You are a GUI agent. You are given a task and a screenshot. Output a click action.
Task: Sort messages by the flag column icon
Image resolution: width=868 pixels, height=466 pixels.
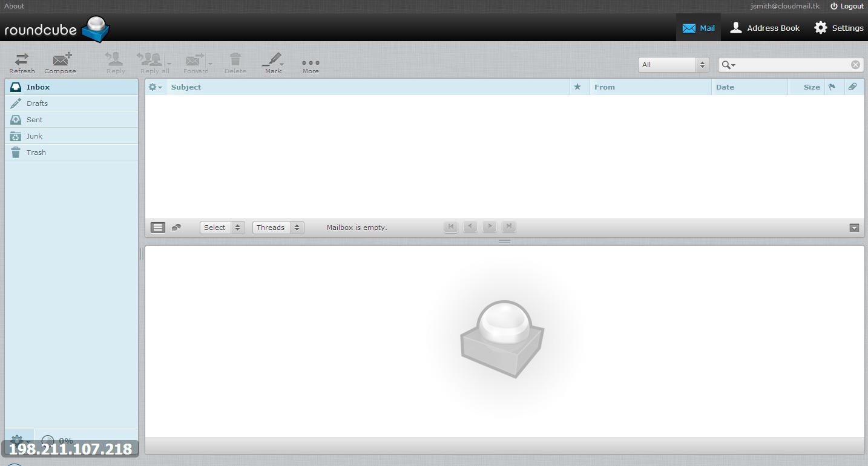click(832, 87)
